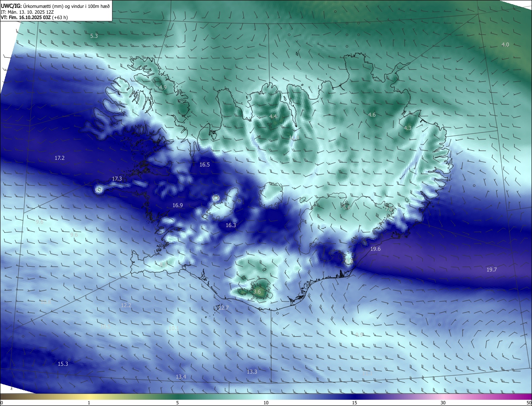Viewport: 532px width, 406px height.
Task: Click the 3.6 value over the glacier
Action: [x=257, y=292]
